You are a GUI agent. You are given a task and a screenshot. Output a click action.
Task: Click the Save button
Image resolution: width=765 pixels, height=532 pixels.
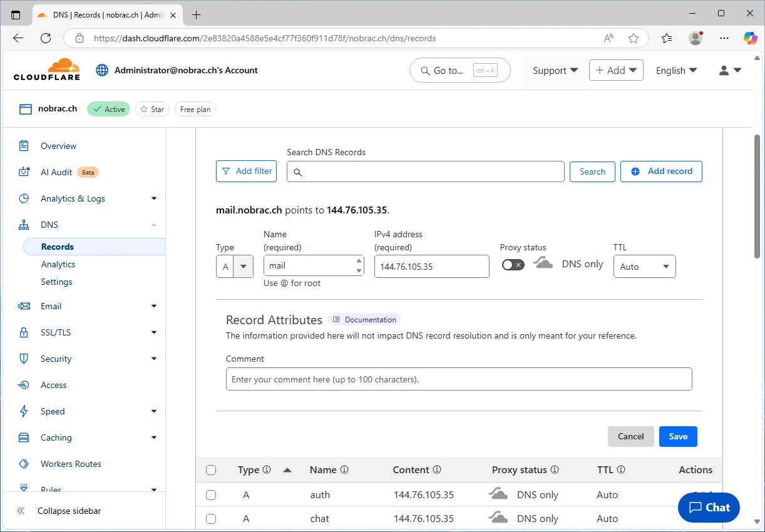[x=678, y=436]
